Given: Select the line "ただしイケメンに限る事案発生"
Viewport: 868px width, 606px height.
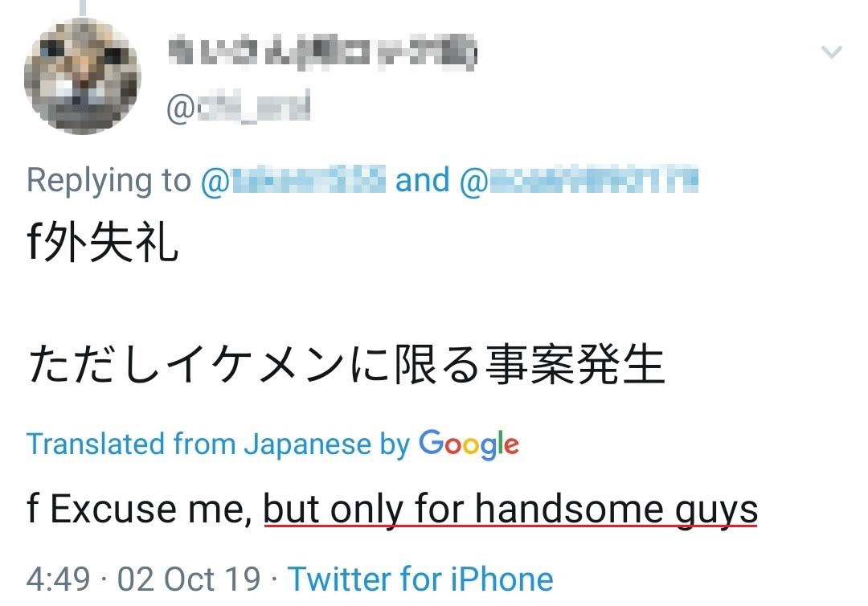Looking at the screenshot, I should click(346, 366).
